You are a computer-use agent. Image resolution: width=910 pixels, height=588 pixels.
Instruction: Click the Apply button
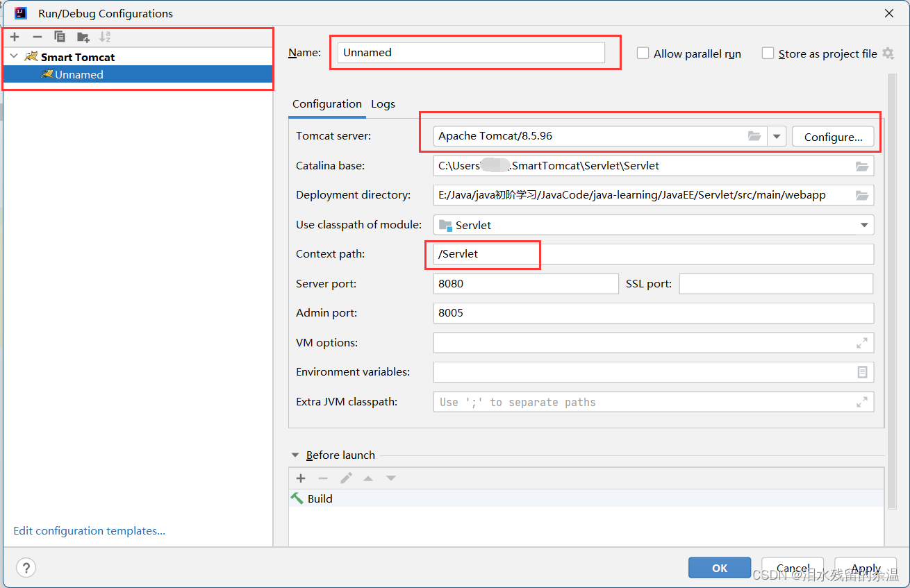click(866, 568)
